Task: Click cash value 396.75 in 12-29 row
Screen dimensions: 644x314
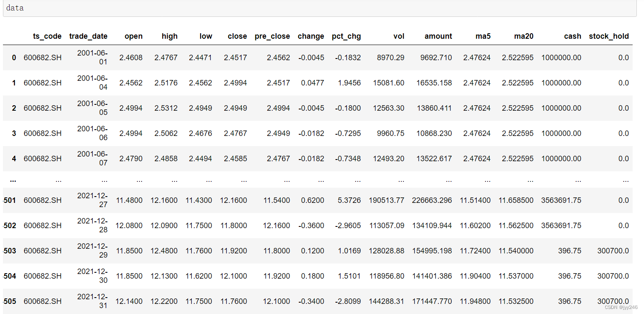Action: (x=570, y=251)
